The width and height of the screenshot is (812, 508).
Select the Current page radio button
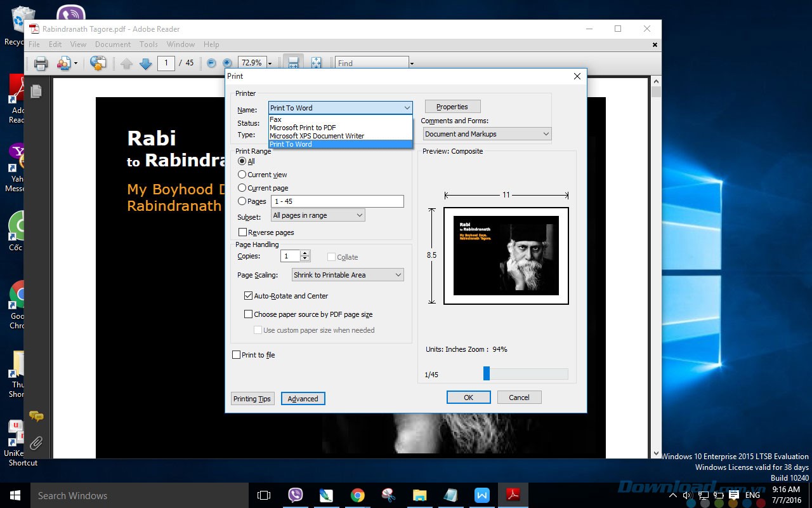242,188
